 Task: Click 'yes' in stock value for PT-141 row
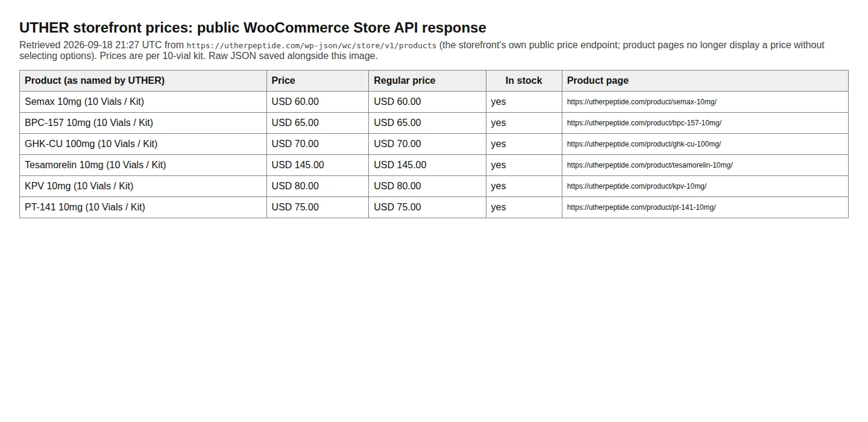coord(498,207)
